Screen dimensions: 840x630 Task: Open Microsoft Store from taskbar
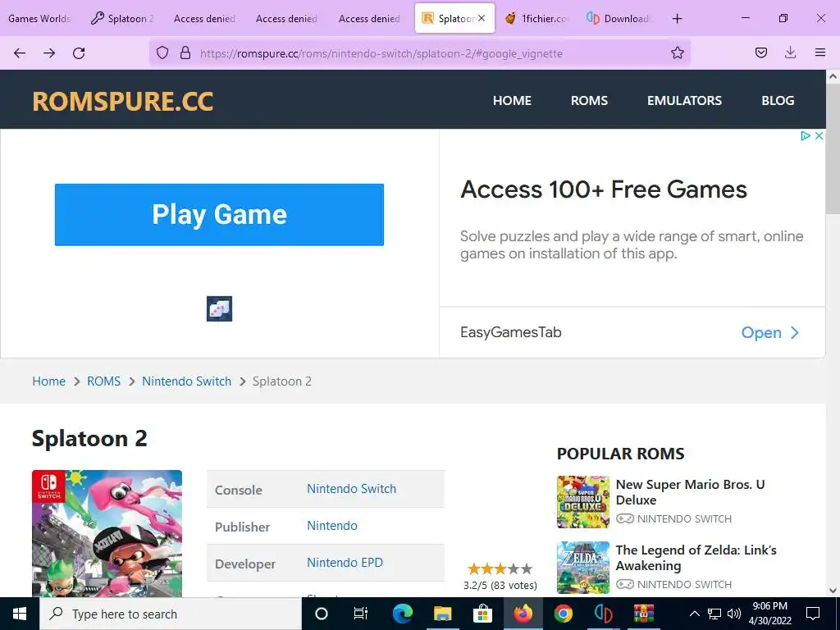click(x=482, y=614)
